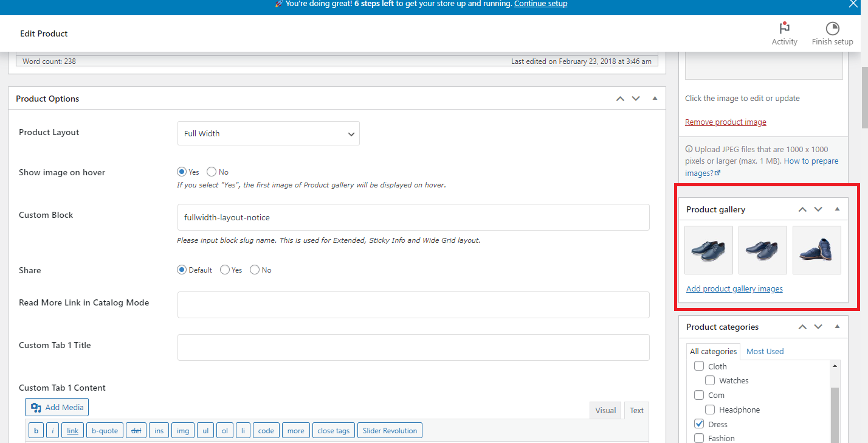Open the Activity flag icon

[x=784, y=28]
